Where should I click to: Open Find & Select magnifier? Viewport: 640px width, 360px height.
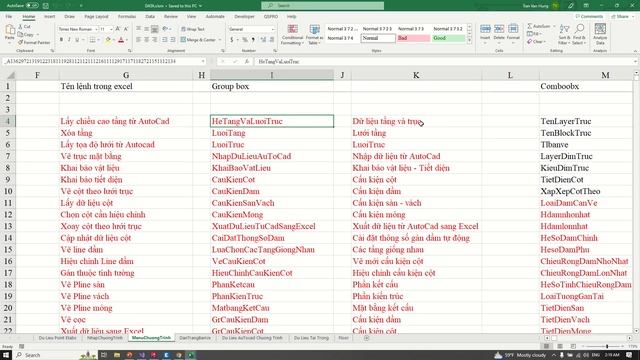(579, 35)
